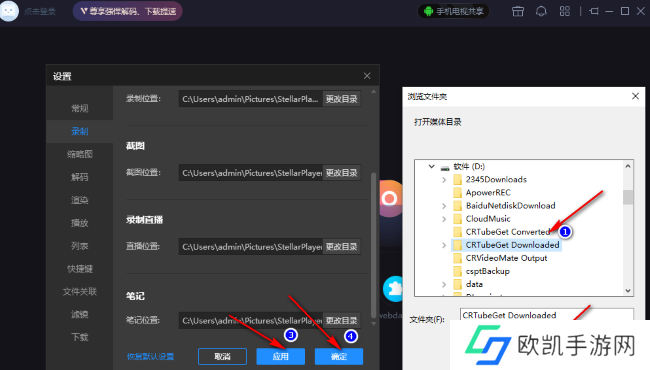Click the red record circle app icon
This screenshot has height=370, width=650.
pos(390,199)
